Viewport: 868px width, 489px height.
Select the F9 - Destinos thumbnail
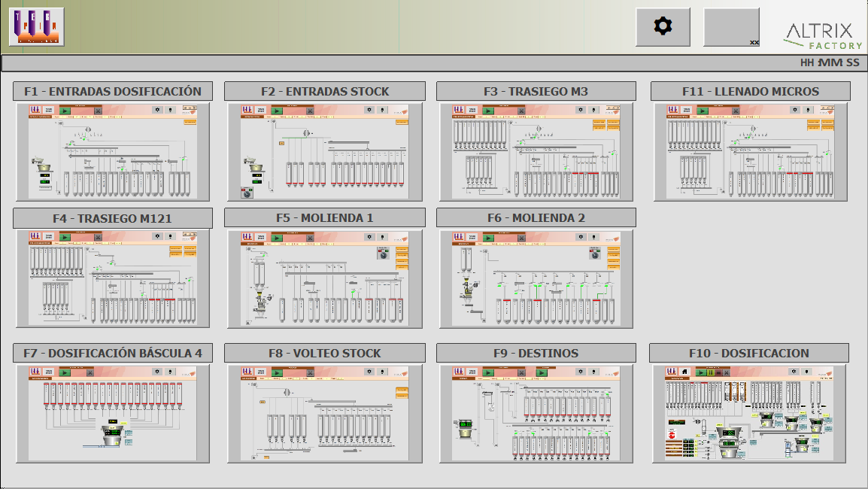point(536,414)
